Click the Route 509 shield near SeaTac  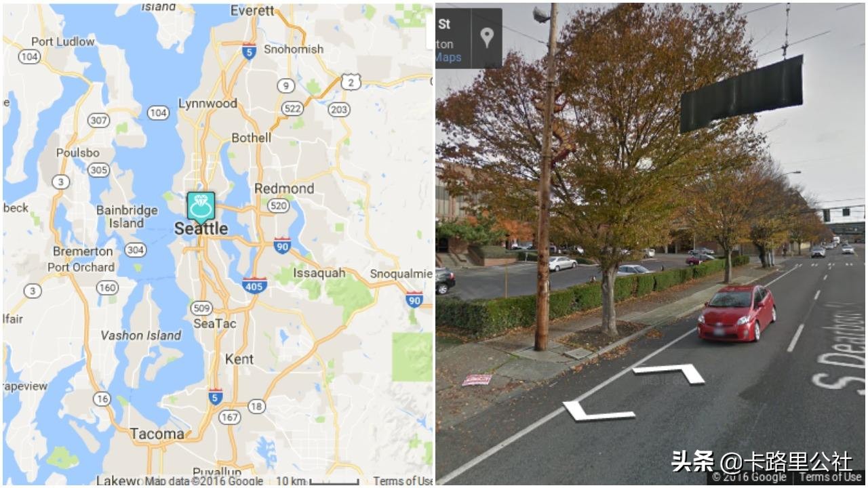201,308
